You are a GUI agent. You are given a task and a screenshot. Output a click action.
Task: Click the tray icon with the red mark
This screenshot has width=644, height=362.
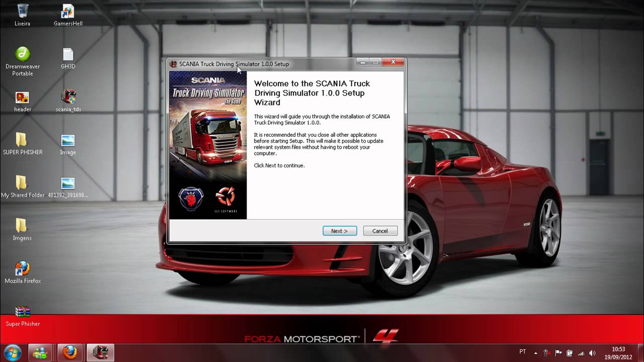[x=546, y=353]
